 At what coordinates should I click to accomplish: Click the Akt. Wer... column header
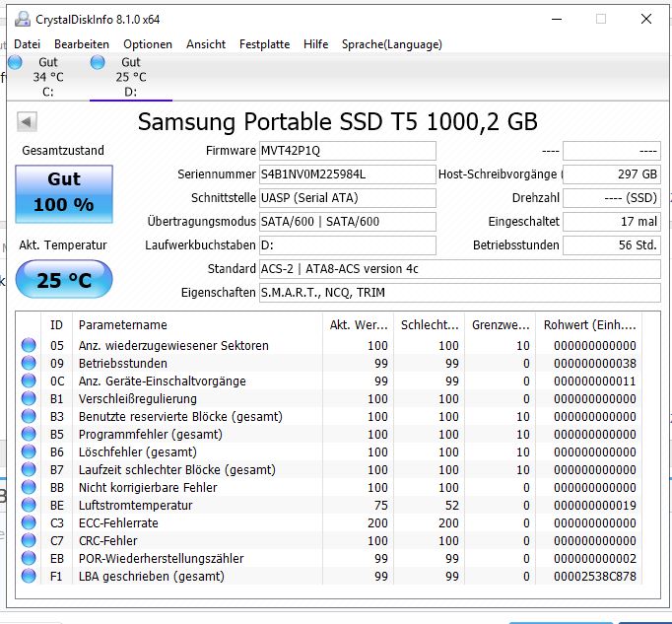point(359,325)
